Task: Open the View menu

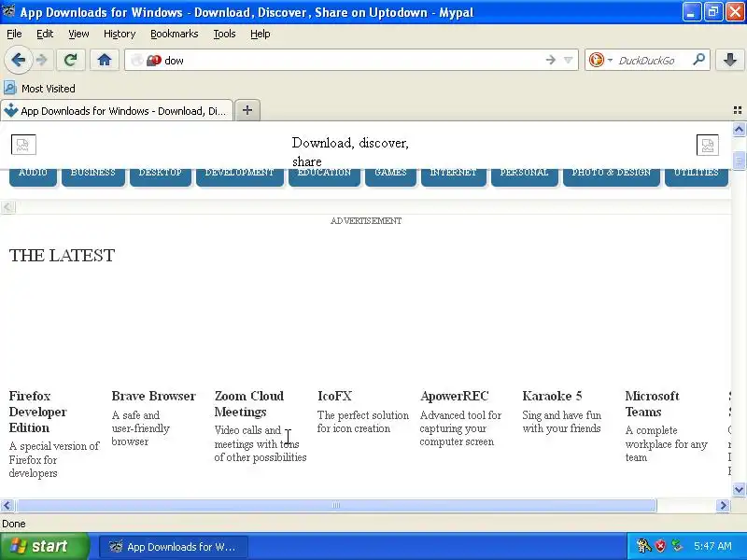Action: pos(78,34)
